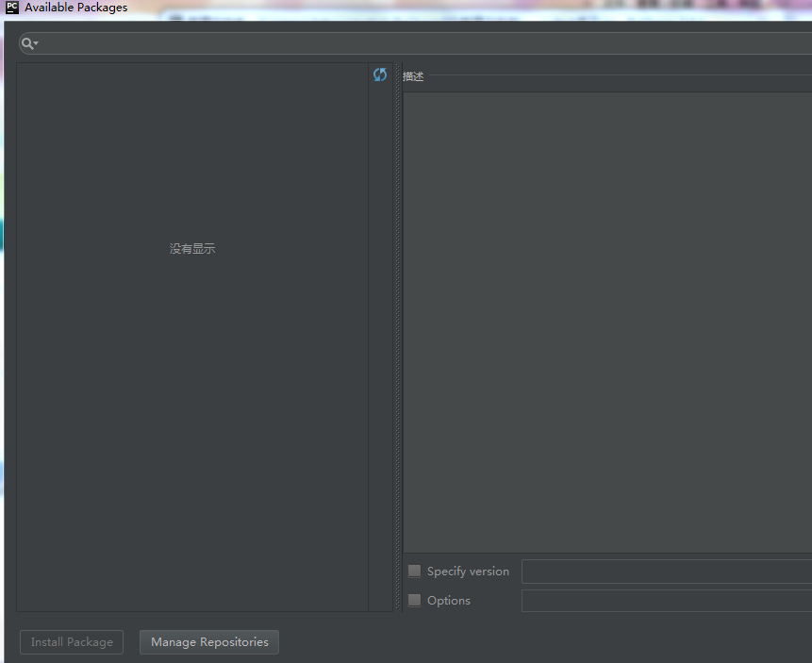Viewport: 812px width, 663px height.
Task: Click the empty package list showing 没有显示
Action: pos(192,249)
